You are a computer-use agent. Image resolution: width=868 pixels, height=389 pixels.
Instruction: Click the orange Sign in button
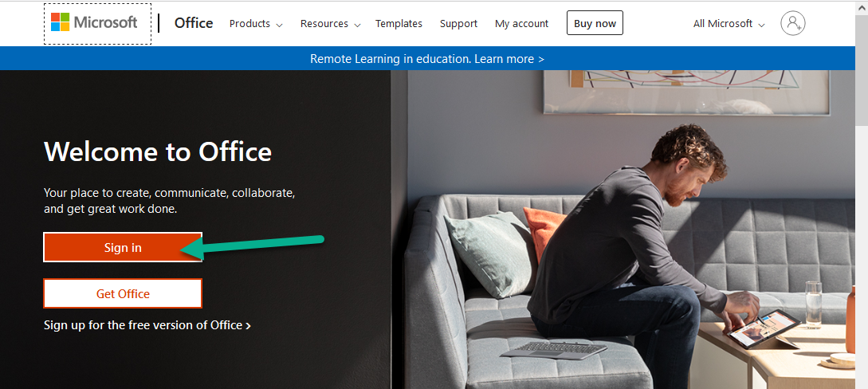pyautogui.click(x=123, y=247)
